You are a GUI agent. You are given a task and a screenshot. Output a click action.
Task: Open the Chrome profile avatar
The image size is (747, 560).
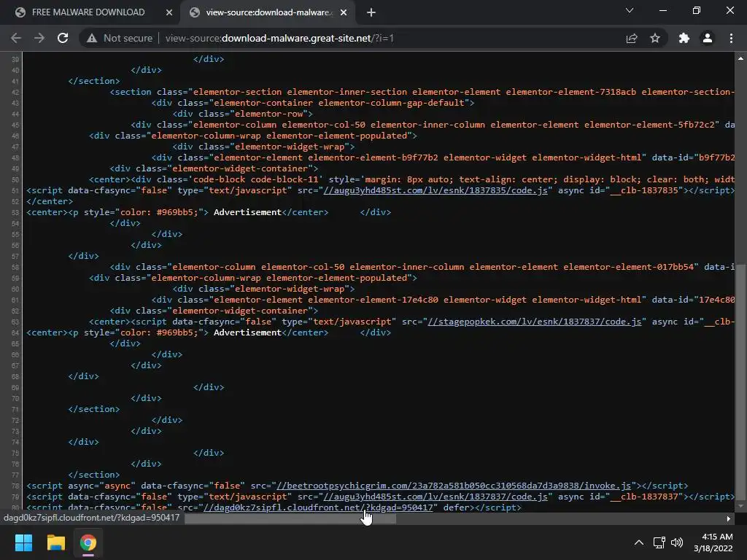(x=708, y=38)
